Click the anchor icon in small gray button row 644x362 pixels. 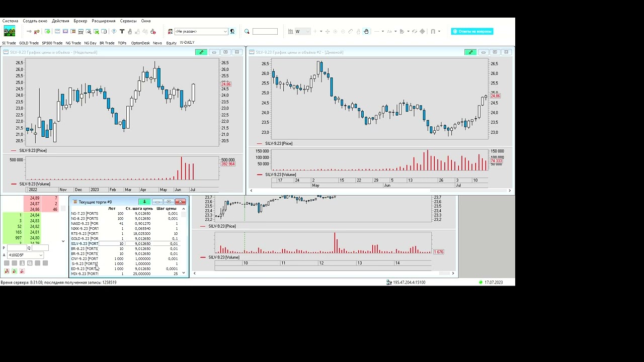22,263
